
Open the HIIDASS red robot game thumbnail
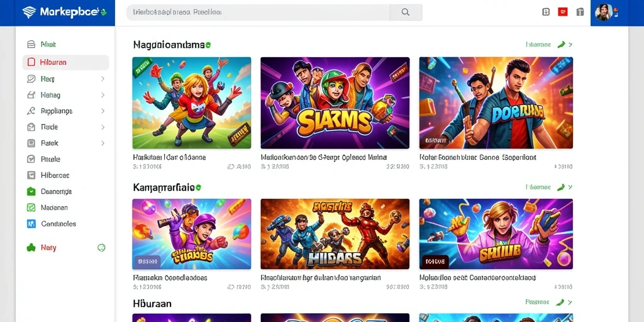click(335, 234)
